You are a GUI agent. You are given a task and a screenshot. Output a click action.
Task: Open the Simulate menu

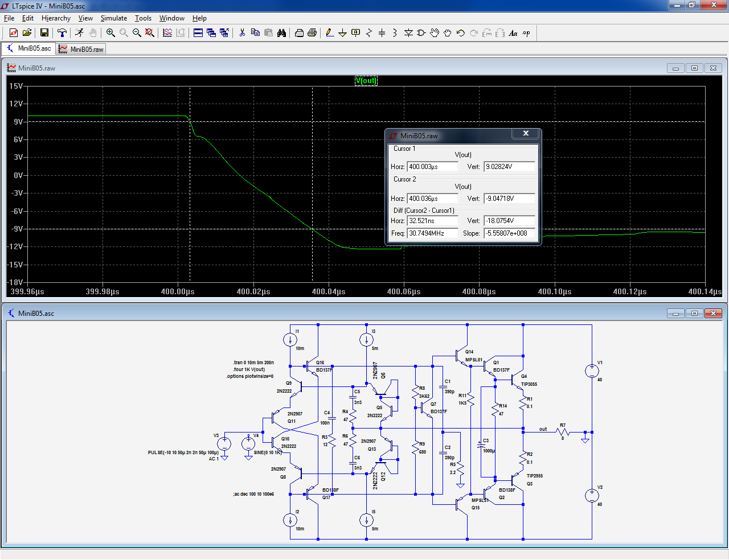tap(114, 18)
